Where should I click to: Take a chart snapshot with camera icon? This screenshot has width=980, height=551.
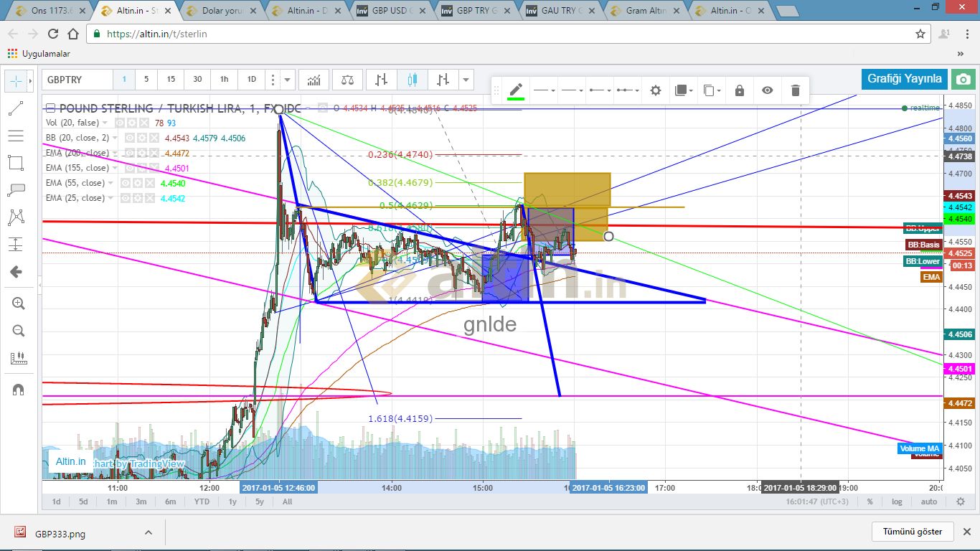click(x=963, y=79)
